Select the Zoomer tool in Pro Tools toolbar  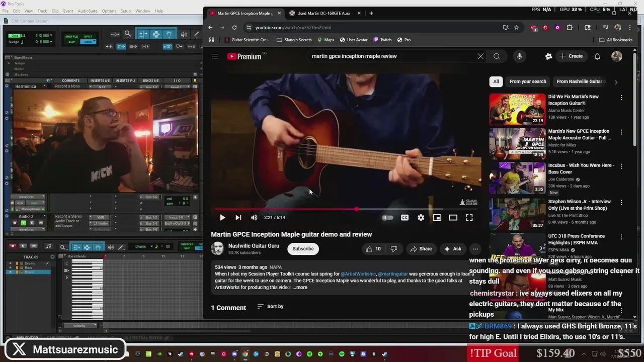coord(128,34)
